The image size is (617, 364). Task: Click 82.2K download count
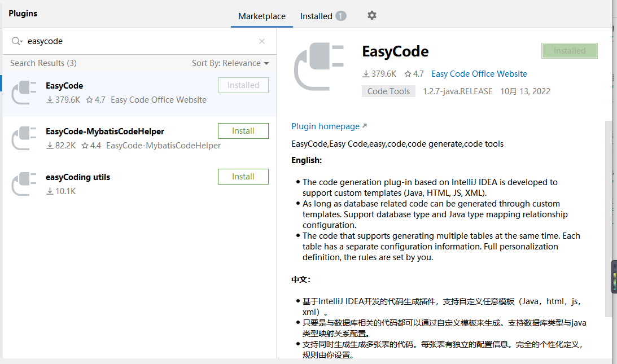tap(61, 146)
